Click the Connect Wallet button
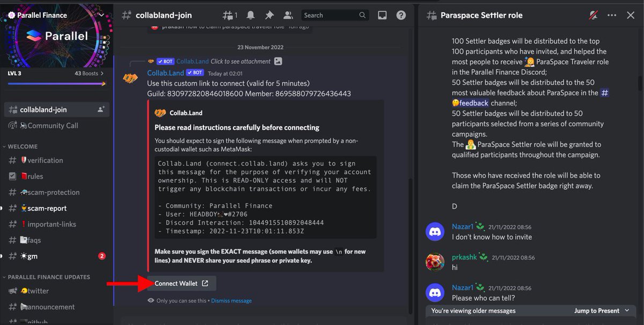644x325 pixels. coord(181,283)
